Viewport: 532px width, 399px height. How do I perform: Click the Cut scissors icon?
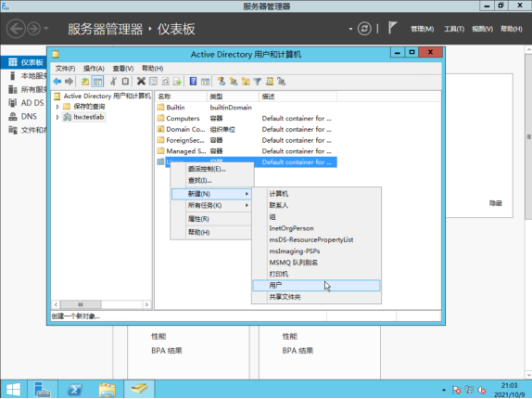pyautogui.click(x=114, y=82)
